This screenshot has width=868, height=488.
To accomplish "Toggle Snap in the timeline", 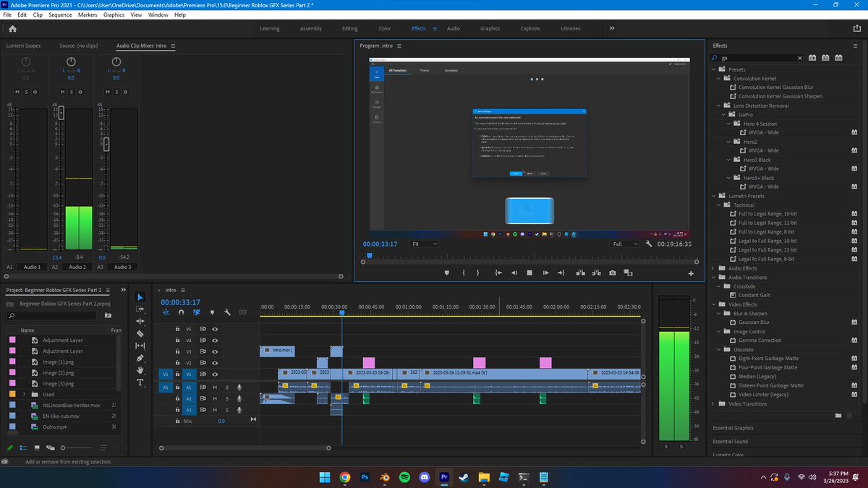I will (181, 312).
